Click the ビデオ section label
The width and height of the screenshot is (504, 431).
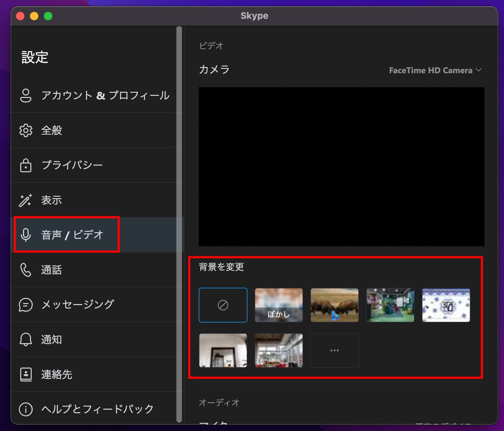click(211, 46)
